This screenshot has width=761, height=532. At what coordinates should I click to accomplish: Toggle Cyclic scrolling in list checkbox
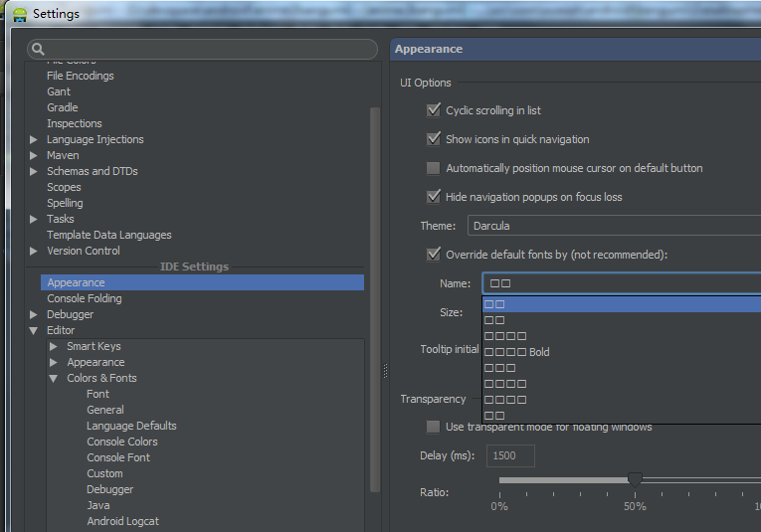coord(433,110)
